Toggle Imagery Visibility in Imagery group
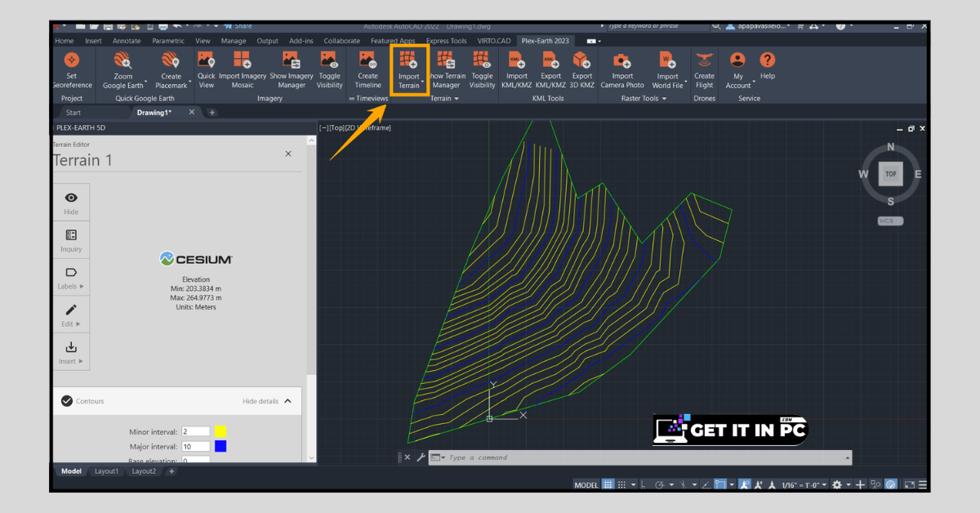 330,69
